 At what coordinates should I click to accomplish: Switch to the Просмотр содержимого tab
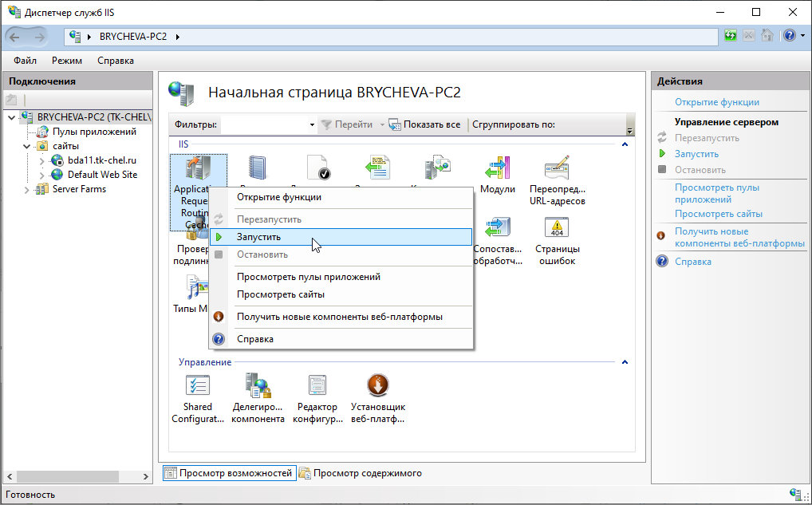pyautogui.click(x=361, y=473)
